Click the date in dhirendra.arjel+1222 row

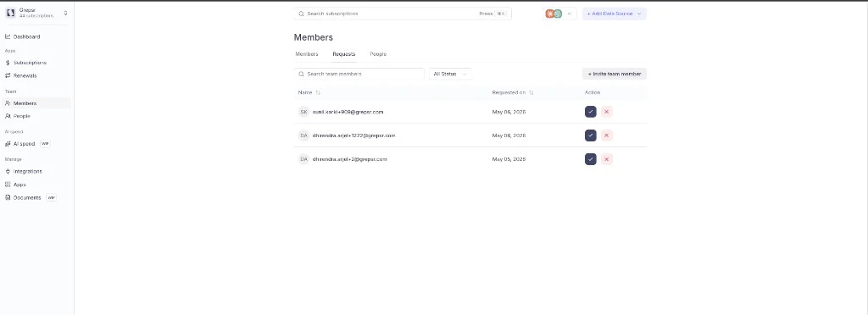[x=509, y=135]
